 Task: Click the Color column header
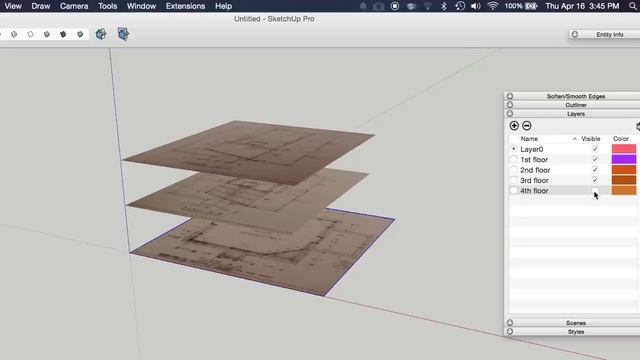tap(621, 139)
